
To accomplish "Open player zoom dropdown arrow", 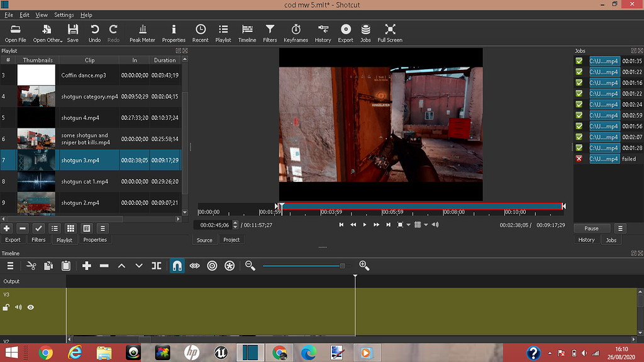I will point(408,225).
